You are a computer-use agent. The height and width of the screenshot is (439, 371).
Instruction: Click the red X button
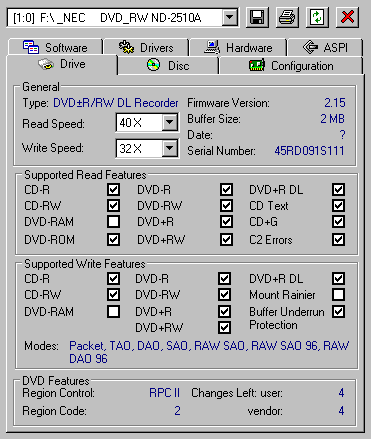(347, 17)
